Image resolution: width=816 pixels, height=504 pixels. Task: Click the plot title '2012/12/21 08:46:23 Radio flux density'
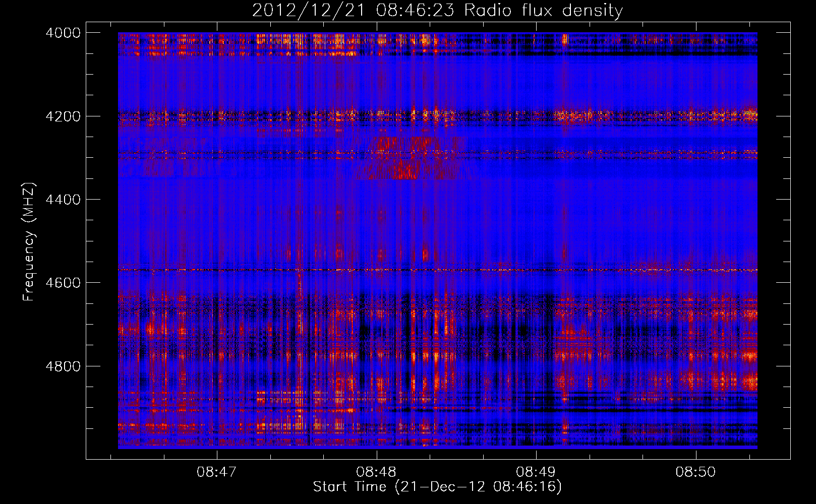(437, 11)
